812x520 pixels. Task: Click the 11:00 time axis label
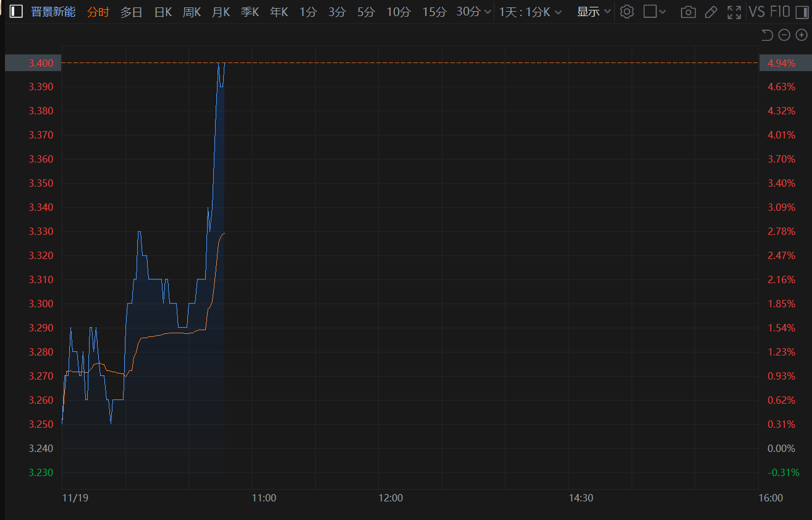[264, 498]
